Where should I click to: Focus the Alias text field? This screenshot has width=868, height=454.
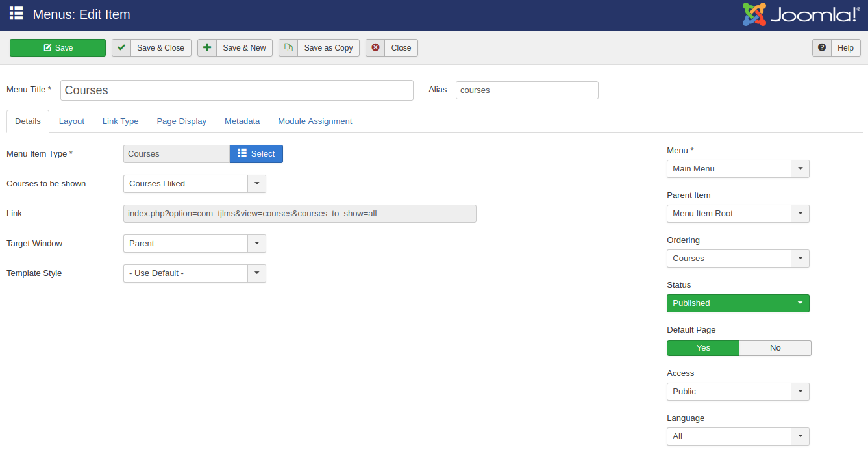click(527, 90)
